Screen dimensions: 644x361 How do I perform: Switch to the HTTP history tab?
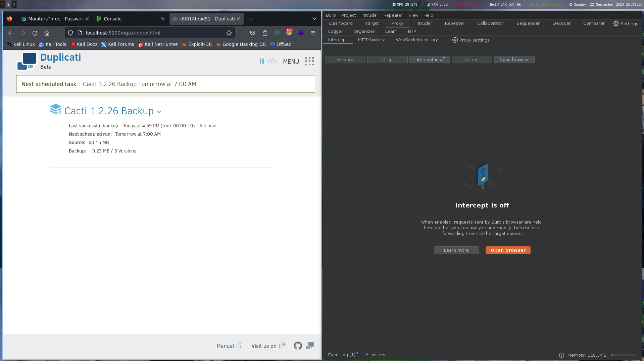click(371, 40)
